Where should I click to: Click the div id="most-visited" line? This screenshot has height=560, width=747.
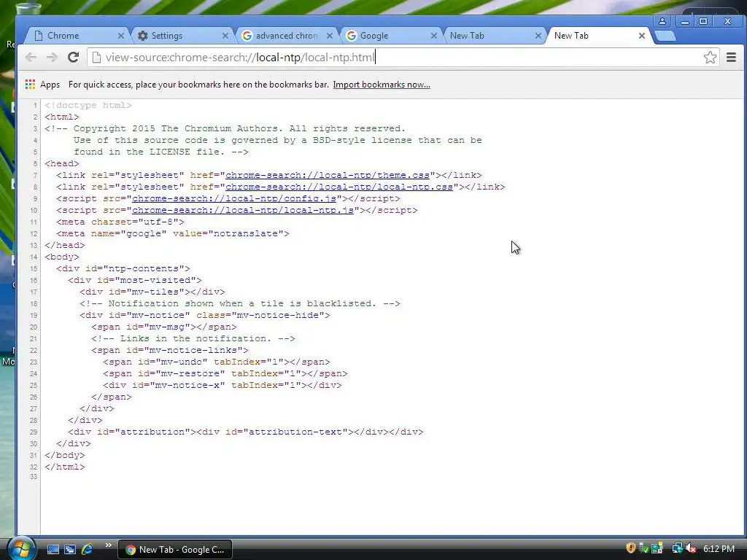135,280
